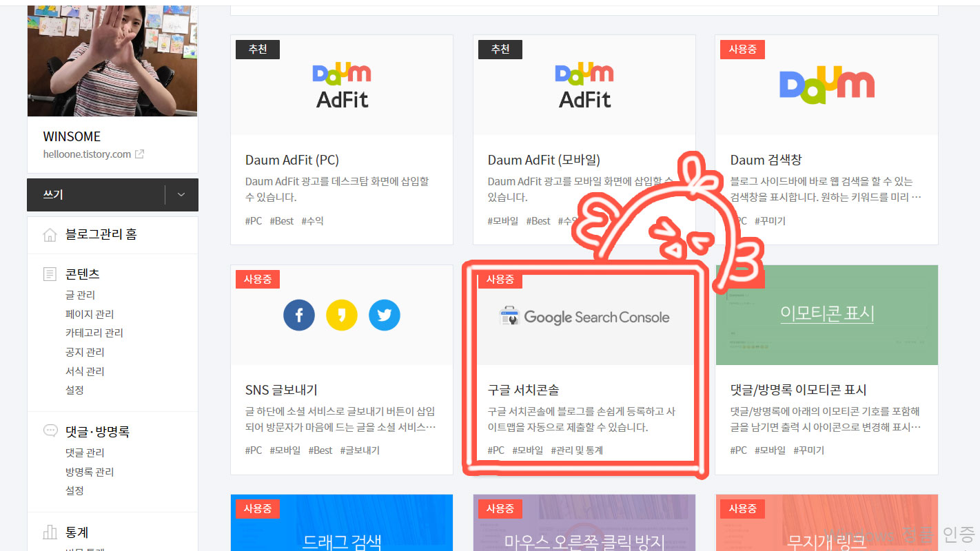This screenshot has height=551, width=980.
Task: Click the 통계 bar chart icon
Action: pos(50,532)
